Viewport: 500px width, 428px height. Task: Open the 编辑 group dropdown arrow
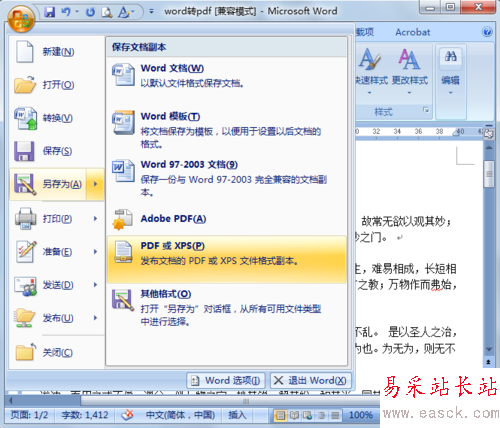click(451, 93)
